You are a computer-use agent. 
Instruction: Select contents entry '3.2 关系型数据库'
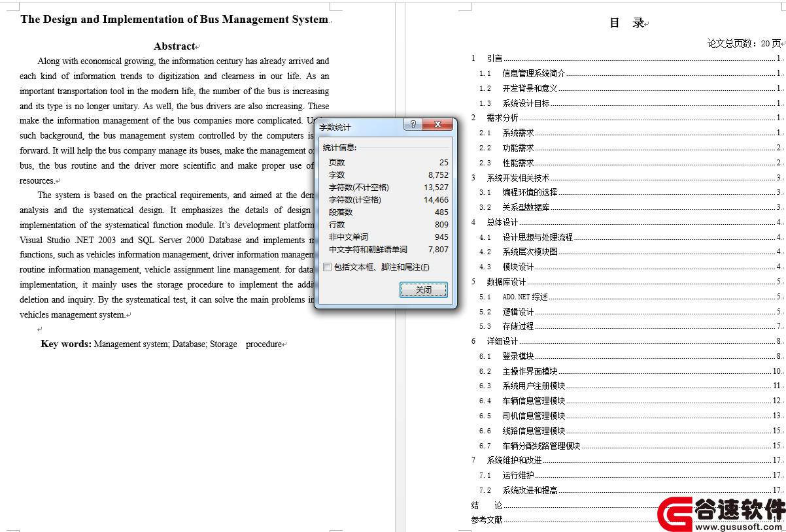pos(630,208)
